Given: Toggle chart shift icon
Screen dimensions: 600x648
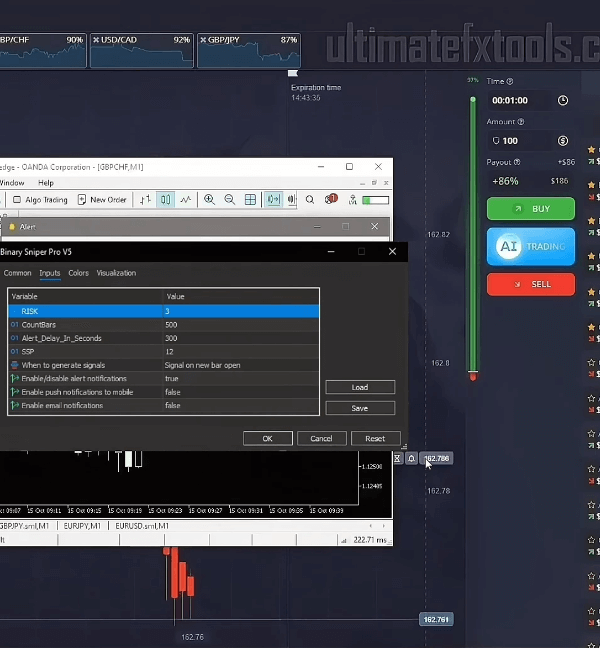Looking at the screenshot, I should [292, 200].
